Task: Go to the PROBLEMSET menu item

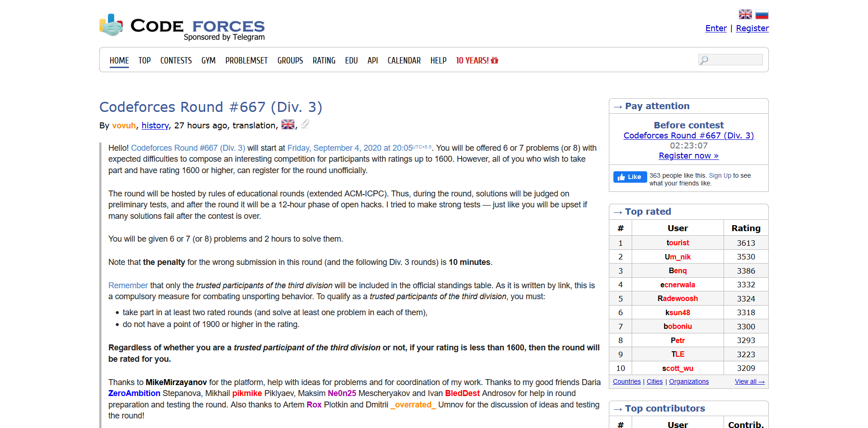Action: tap(246, 60)
